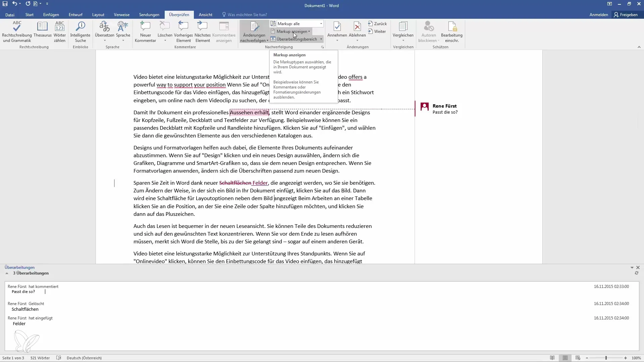Switch to the Einfügen tab

tap(51, 14)
